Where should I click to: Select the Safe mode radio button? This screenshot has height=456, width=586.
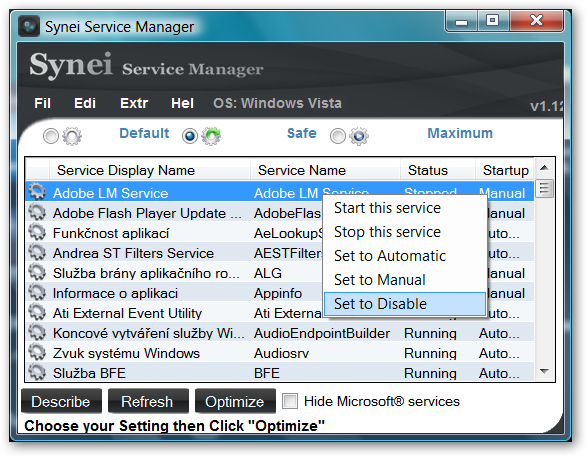point(190,136)
